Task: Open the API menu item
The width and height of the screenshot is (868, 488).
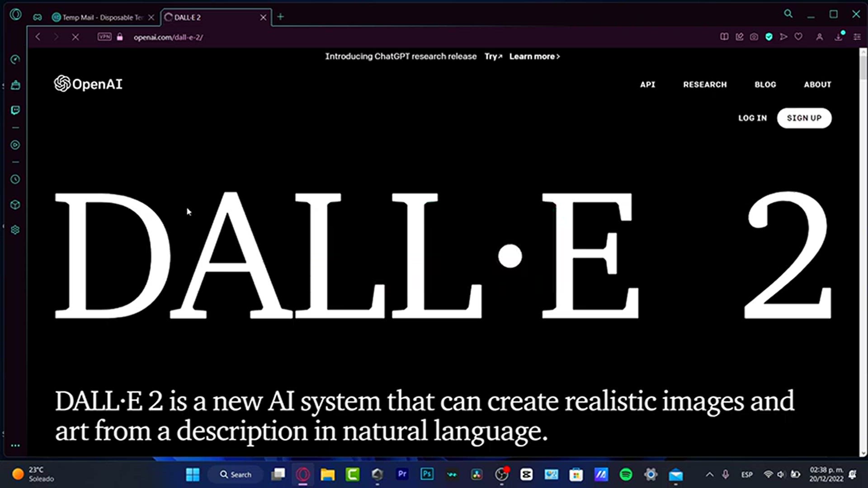Action: coord(647,84)
